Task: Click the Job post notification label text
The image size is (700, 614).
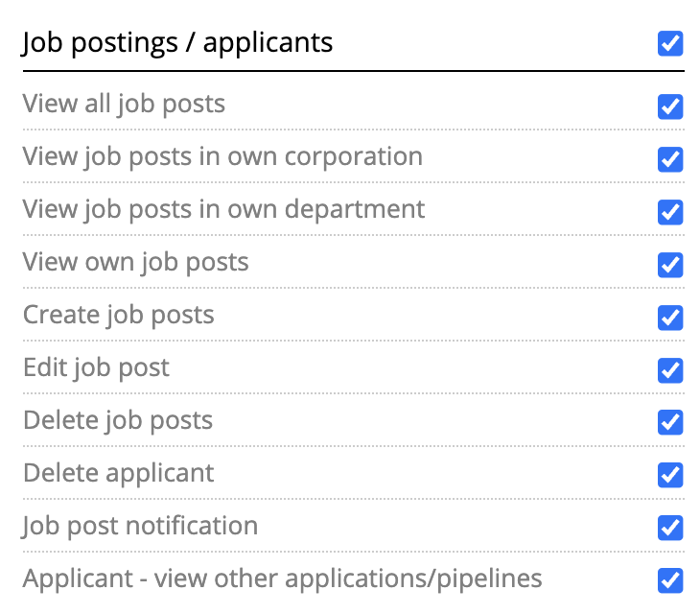Action: pos(140,526)
